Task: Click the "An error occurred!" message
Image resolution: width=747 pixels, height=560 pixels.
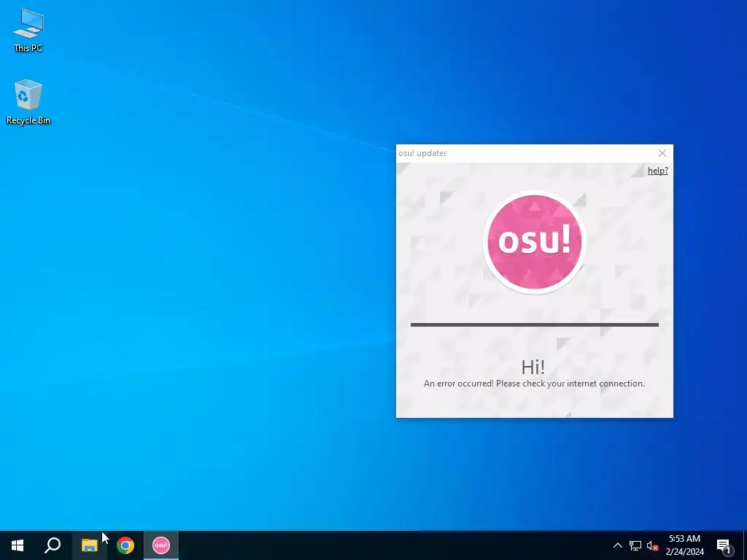Action: pyautogui.click(x=534, y=384)
